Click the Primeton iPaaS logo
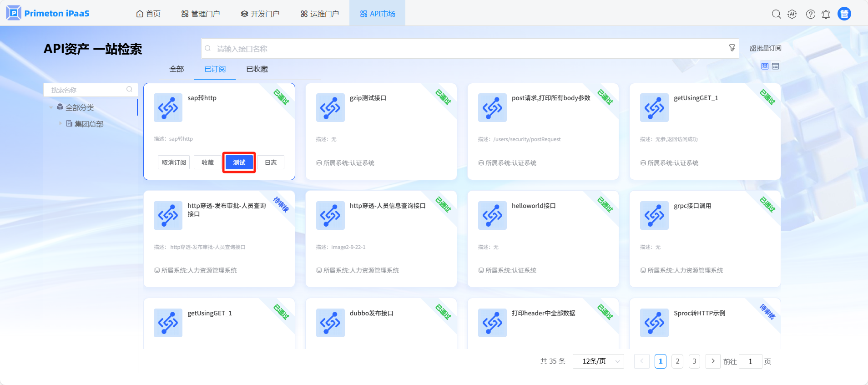868x385 pixels. pos(48,13)
